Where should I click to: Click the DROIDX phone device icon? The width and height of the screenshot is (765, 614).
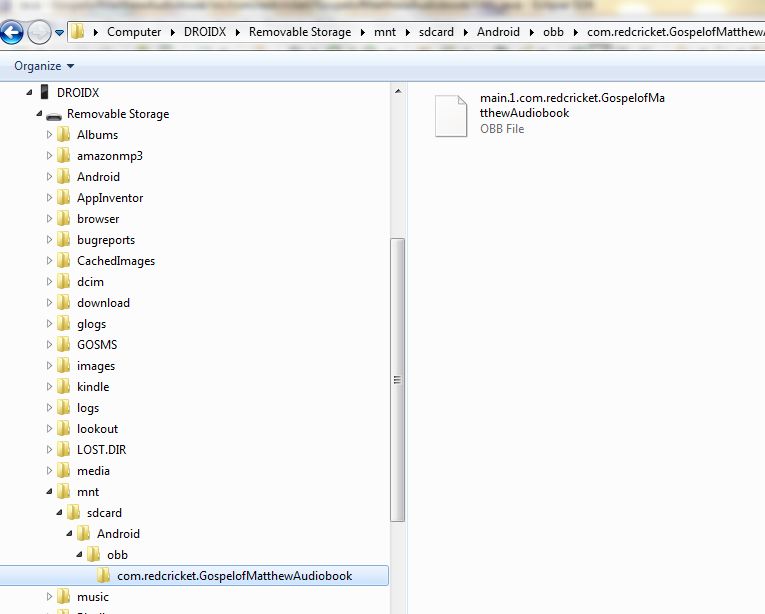(44, 92)
